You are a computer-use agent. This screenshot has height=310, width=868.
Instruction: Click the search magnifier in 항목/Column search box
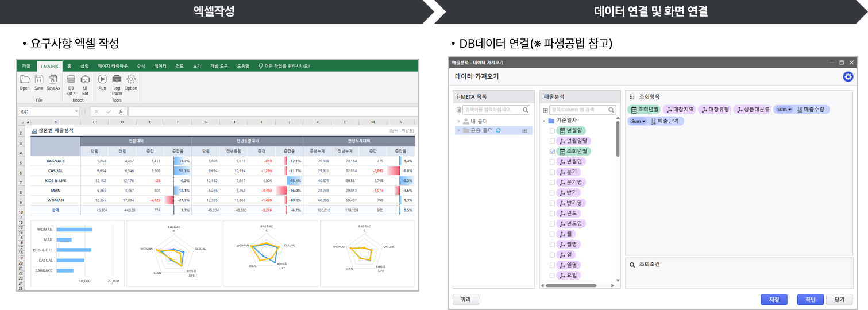coord(612,110)
